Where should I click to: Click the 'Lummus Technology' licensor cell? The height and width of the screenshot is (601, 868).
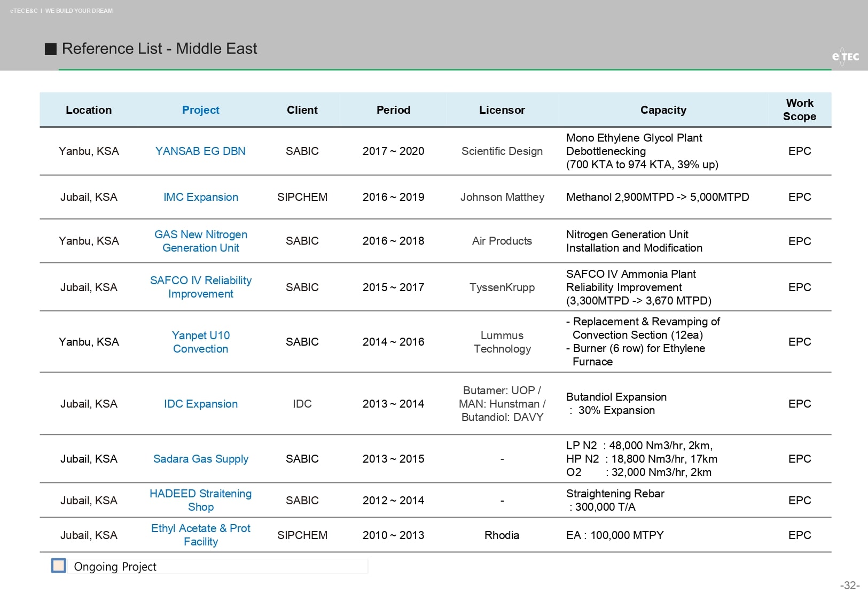pos(502,342)
